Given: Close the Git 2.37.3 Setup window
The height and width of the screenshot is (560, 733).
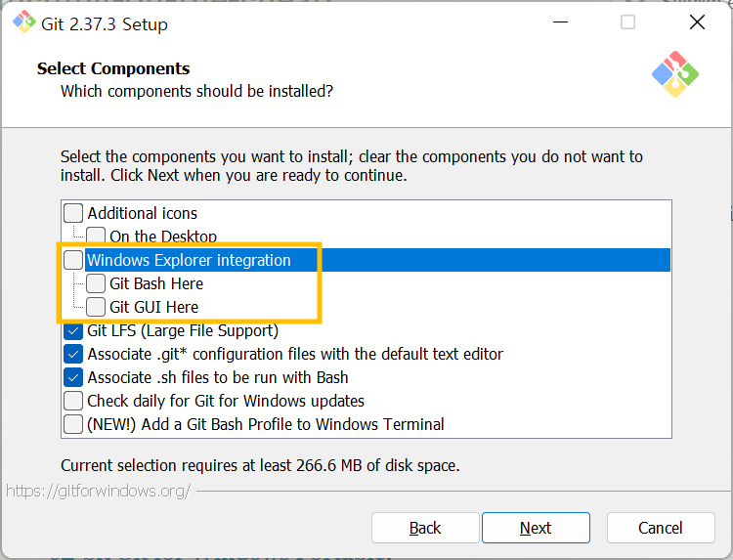Looking at the screenshot, I should (697, 22).
